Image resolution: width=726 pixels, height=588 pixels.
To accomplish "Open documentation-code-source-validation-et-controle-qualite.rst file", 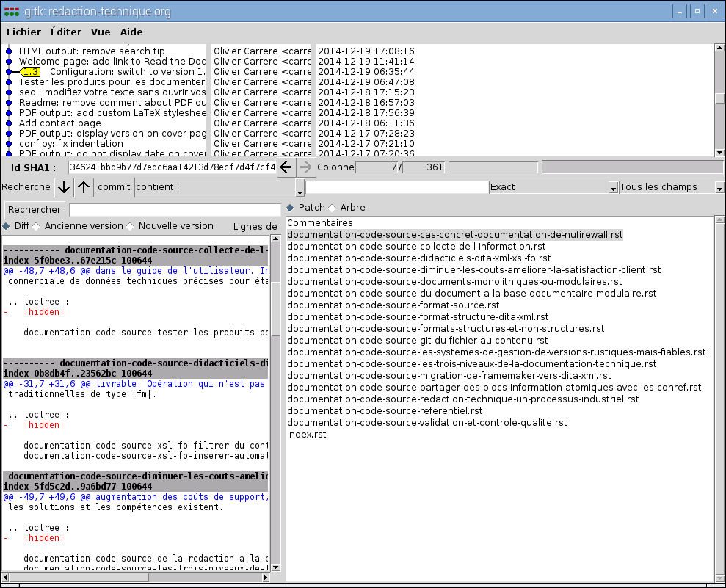I will point(427,423).
